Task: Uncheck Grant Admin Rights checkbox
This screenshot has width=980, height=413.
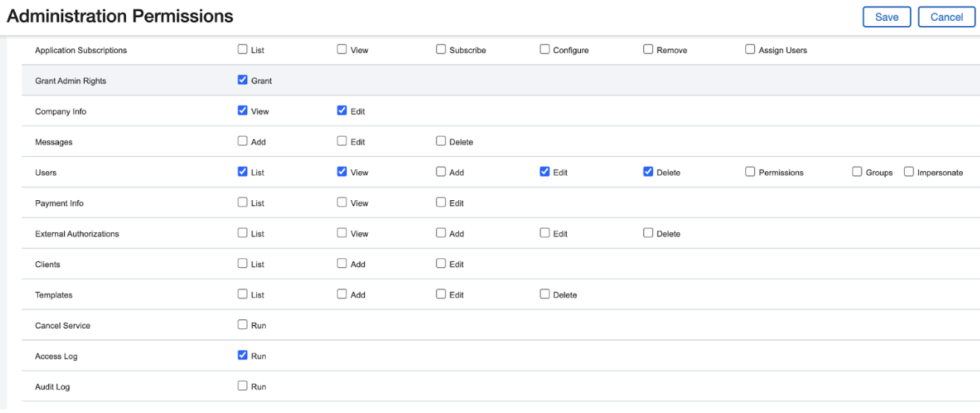Action: coord(243,80)
